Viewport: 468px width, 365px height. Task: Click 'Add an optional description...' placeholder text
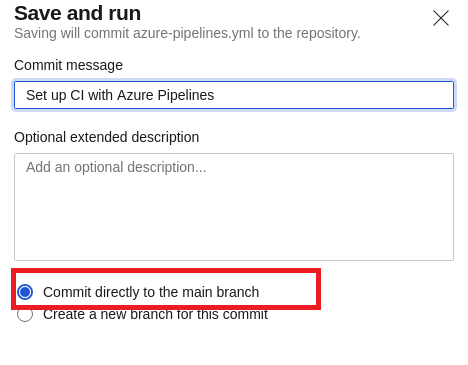point(116,167)
